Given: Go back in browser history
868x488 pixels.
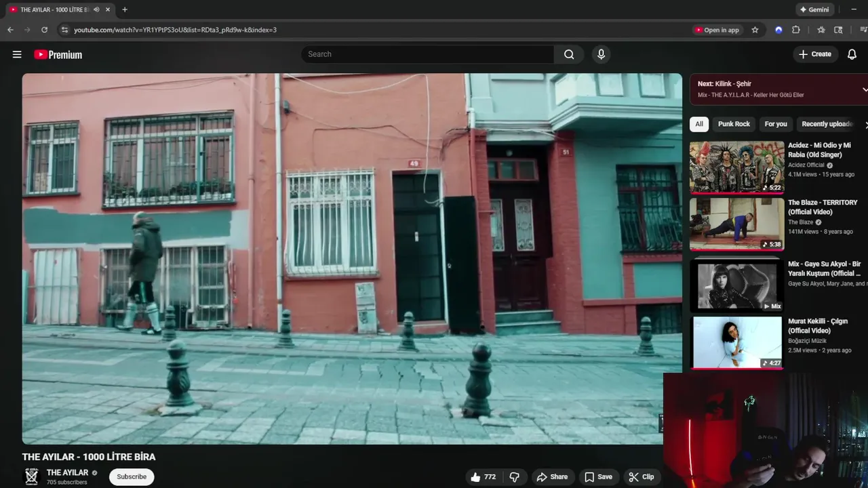Looking at the screenshot, I should coord(10,30).
